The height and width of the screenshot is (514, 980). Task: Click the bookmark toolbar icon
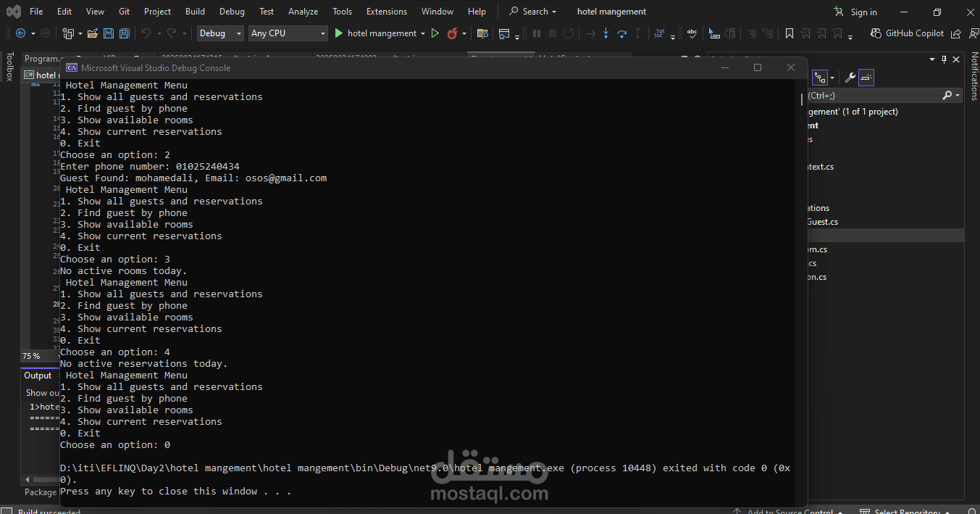(790, 33)
